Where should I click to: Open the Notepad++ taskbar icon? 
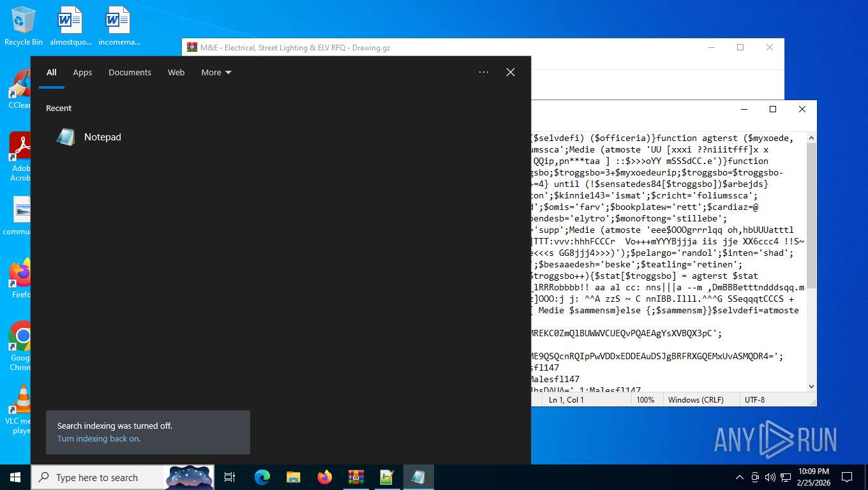[x=387, y=477]
